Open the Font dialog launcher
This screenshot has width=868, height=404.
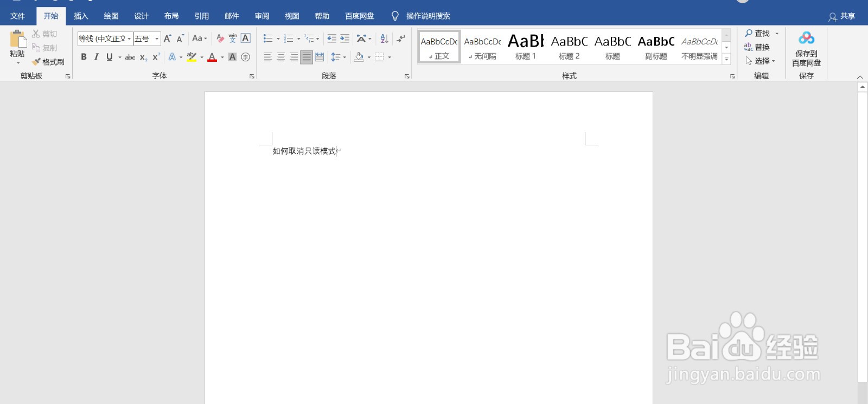[252, 76]
